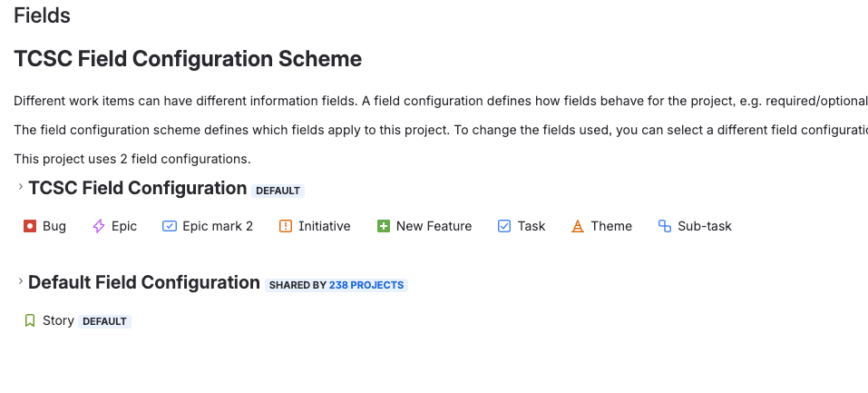Click the DEFAULT badge beside TCSC Field Configuration
The image size is (868, 393).
tap(278, 191)
